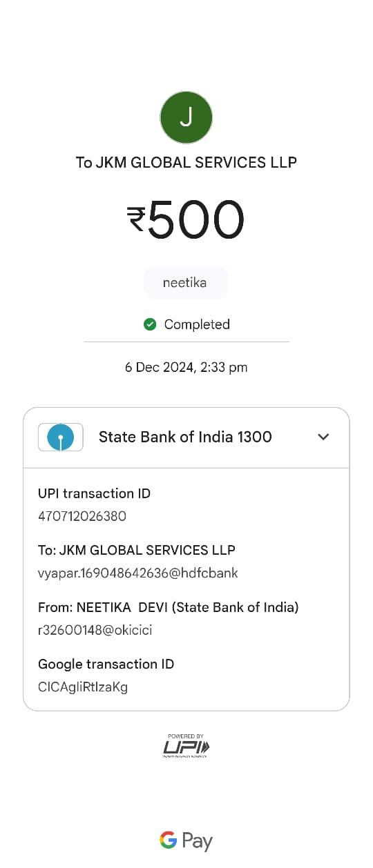The height and width of the screenshot is (868, 373).
Task: Collapse the bank details chevron arrow
Action: coord(323,437)
